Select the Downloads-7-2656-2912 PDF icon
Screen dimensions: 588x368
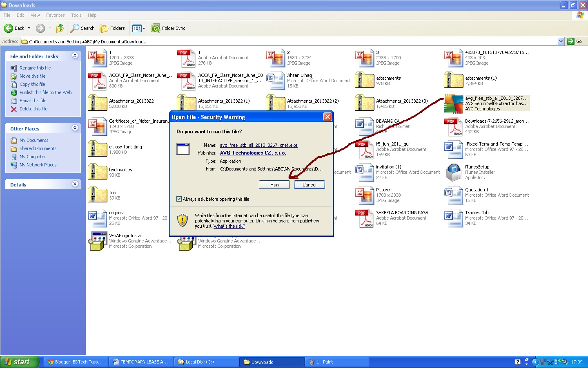click(453, 126)
